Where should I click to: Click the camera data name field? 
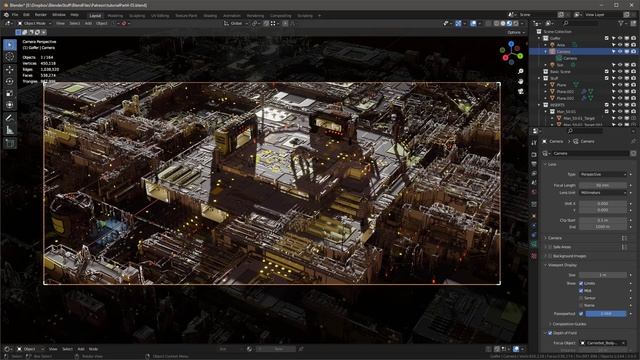[x=590, y=153]
